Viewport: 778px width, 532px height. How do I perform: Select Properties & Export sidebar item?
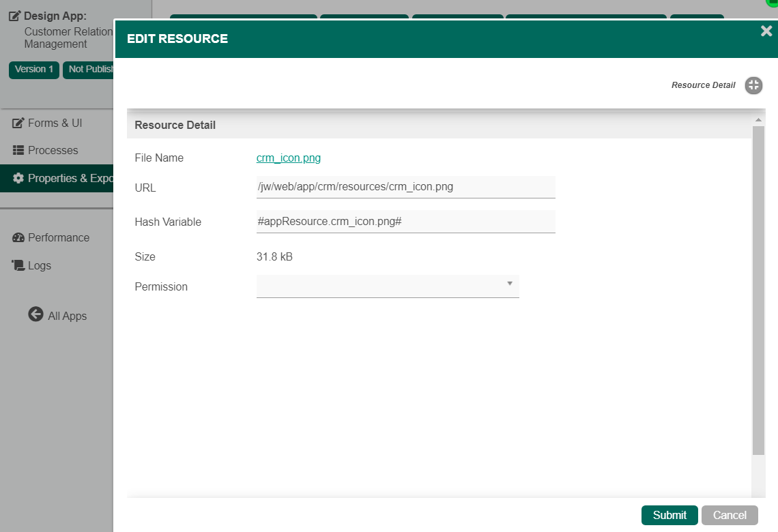57,178
